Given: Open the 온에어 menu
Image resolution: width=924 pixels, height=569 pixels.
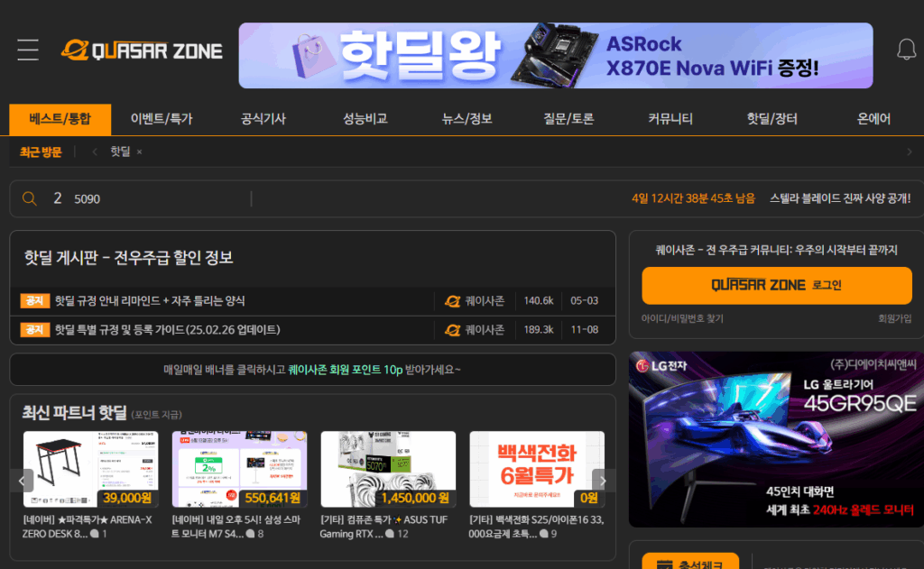Looking at the screenshot, I should click(x=873, y=119).
